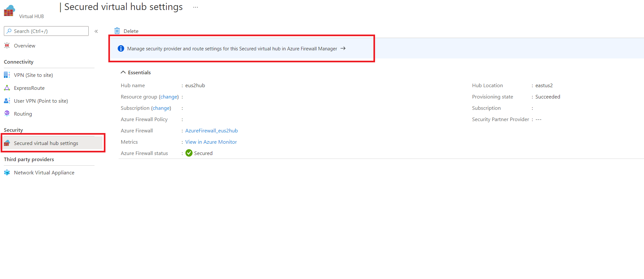Click the Hub Location value eastus2
This screenshot has height=279, width=644.
pyautogui.click(x=544, y=86)
